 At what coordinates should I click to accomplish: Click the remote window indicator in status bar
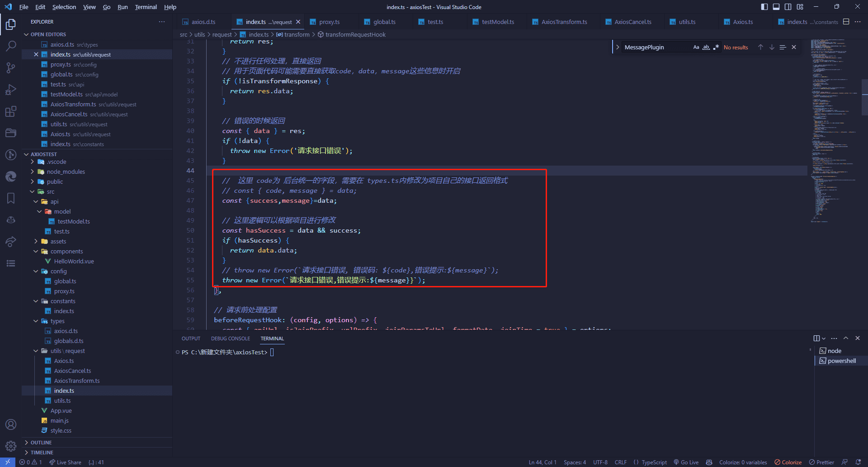(8, 462)
